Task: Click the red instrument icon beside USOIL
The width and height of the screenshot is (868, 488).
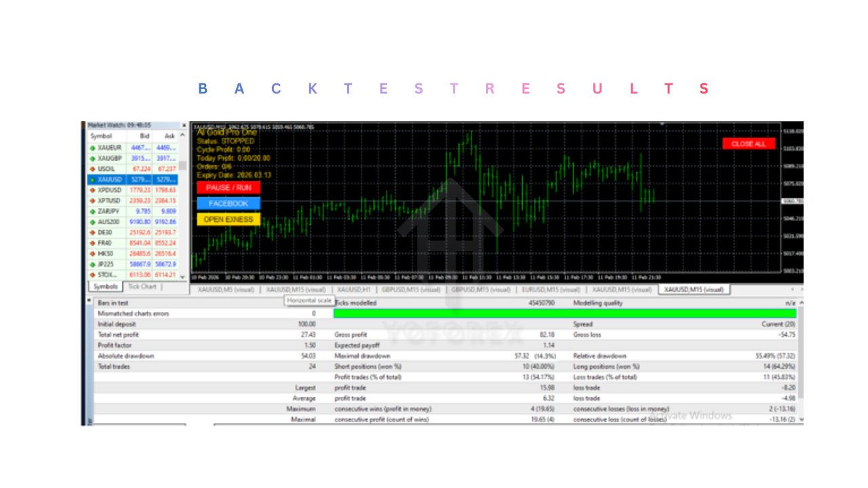Action: [x=93, y=169]
